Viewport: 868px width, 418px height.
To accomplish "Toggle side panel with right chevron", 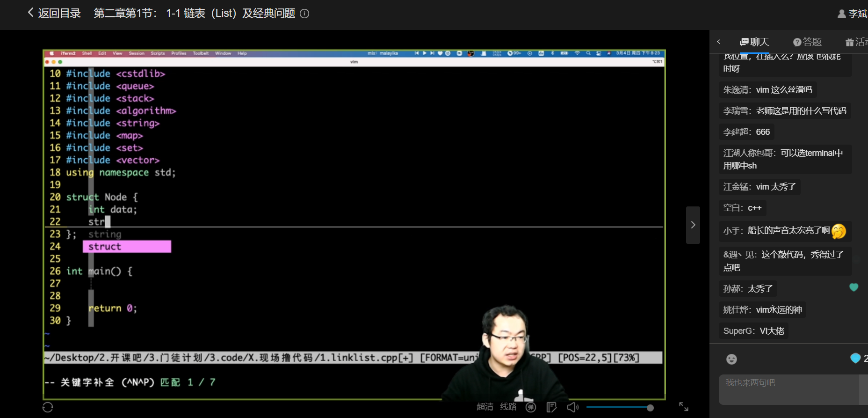I will [x=693, y=225].
